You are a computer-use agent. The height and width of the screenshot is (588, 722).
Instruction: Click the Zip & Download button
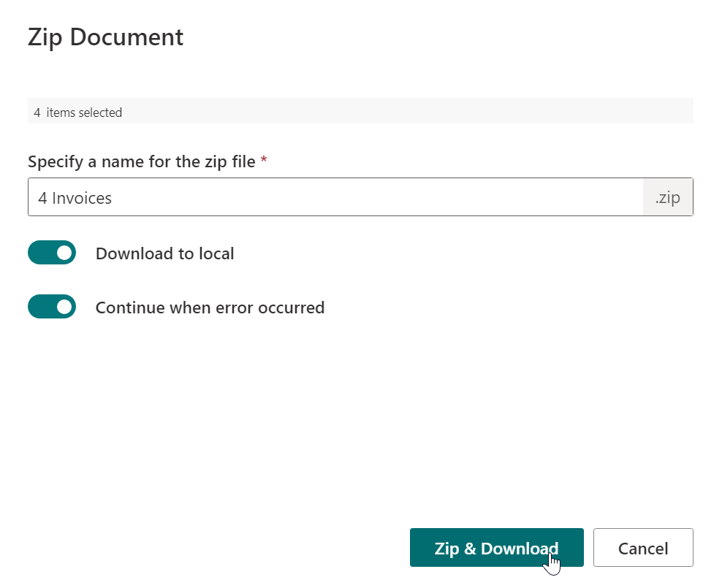click(x=496, y=548)
